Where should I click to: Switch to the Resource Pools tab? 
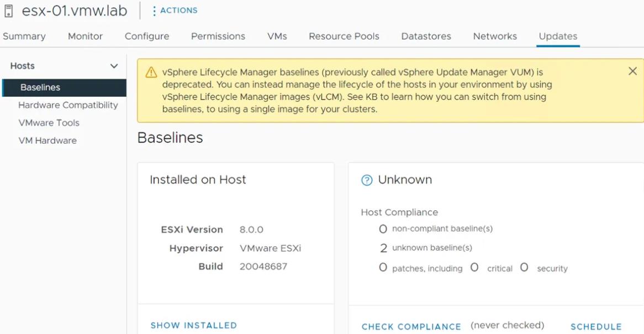(344, 36)
